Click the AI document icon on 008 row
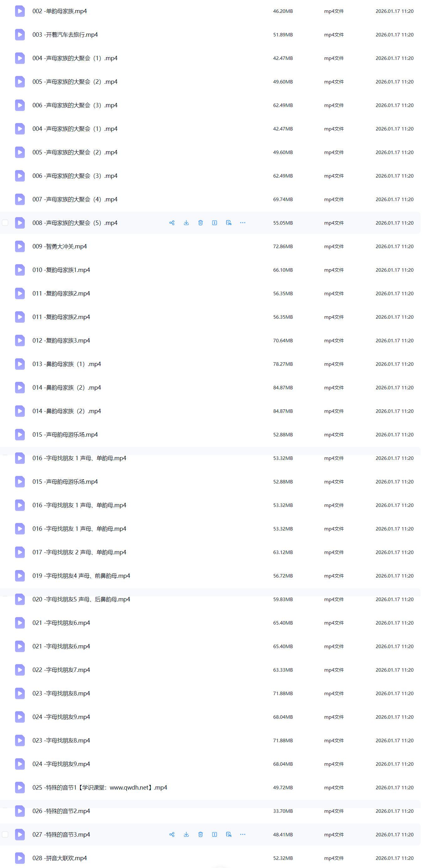Image resolution: width=425 pixels, height=868 pixels. pos(229,223)
